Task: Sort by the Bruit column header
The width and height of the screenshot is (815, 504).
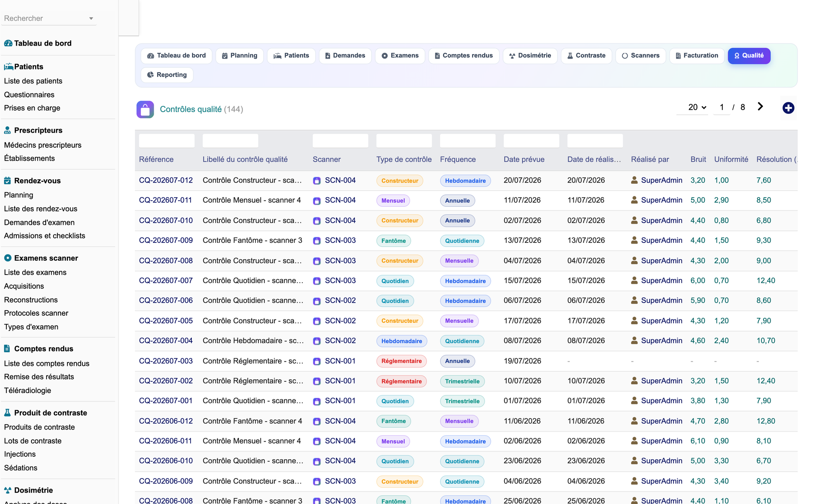Action: (x=698, y=159)
